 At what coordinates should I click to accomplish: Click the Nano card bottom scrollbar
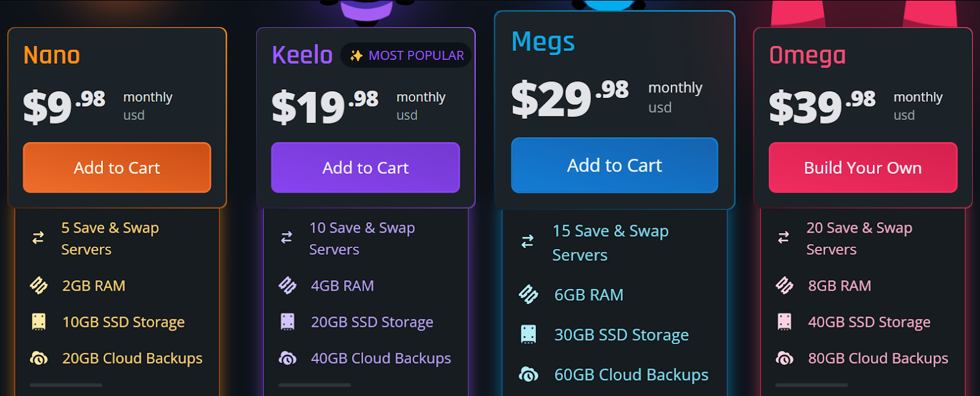[66, 385]
